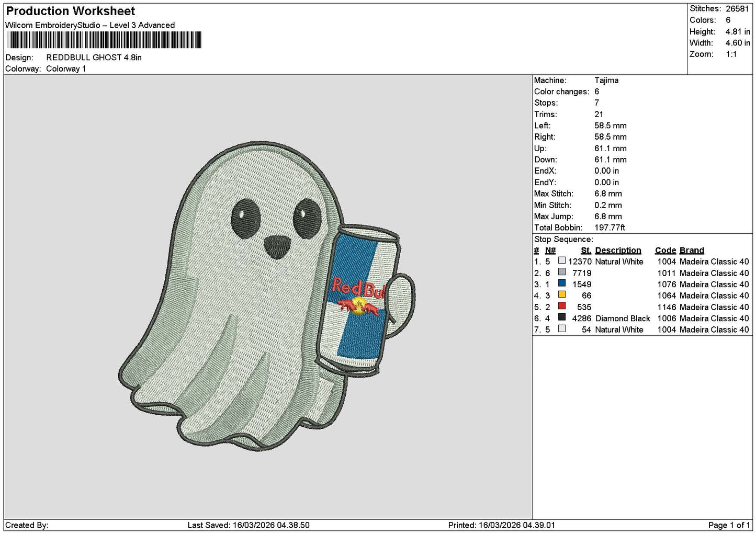Click the 'Max Jump:' label
The image size is (756, 534).
pos(553,217)
